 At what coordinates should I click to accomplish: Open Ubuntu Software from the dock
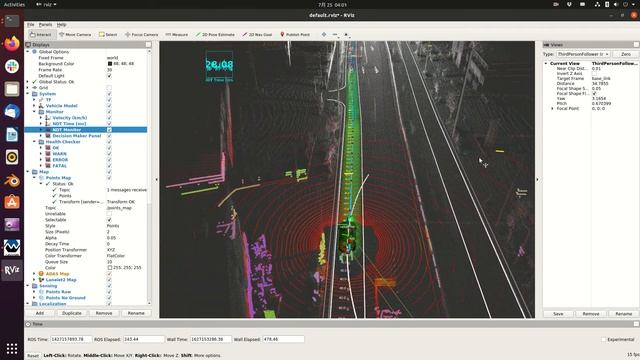[12, 202]
